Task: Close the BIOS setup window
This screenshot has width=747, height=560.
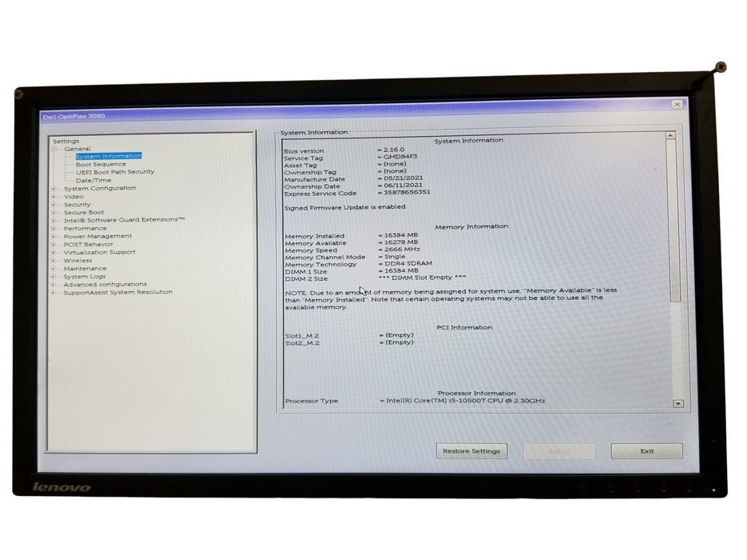Action: coord(677,104)
